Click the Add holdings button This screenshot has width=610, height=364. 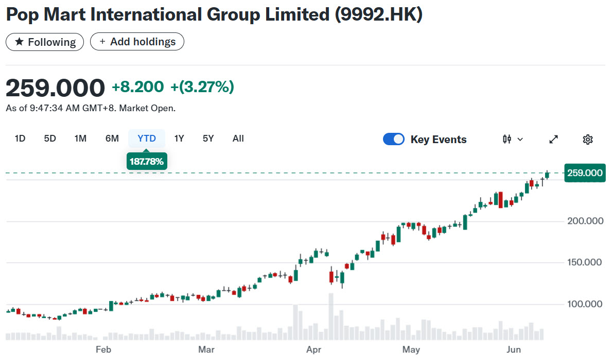pyautogui.click(x=137, y=42)
